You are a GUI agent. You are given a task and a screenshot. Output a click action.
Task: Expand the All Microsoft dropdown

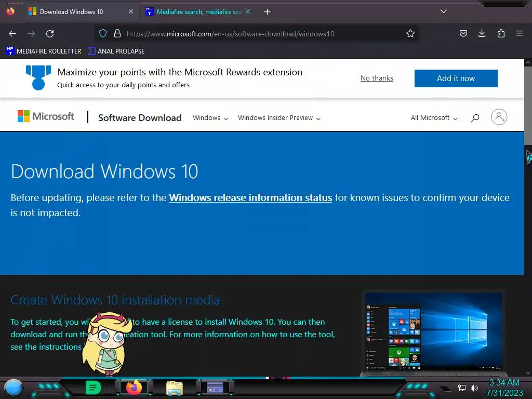[x=434, y=118]
